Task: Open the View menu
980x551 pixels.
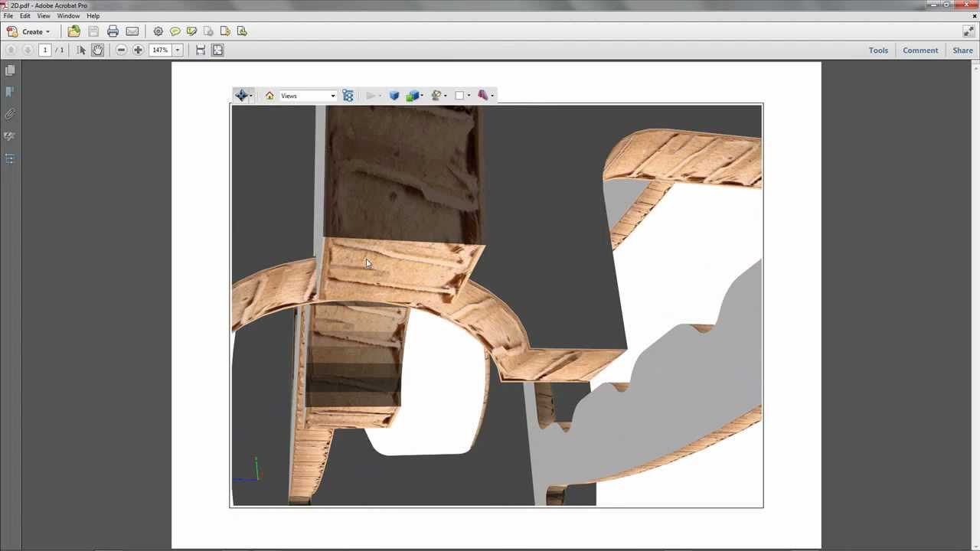Action: click(44, 15)
